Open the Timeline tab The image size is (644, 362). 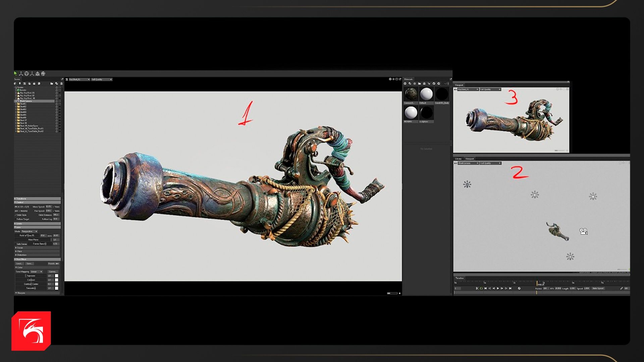[460, 278]
